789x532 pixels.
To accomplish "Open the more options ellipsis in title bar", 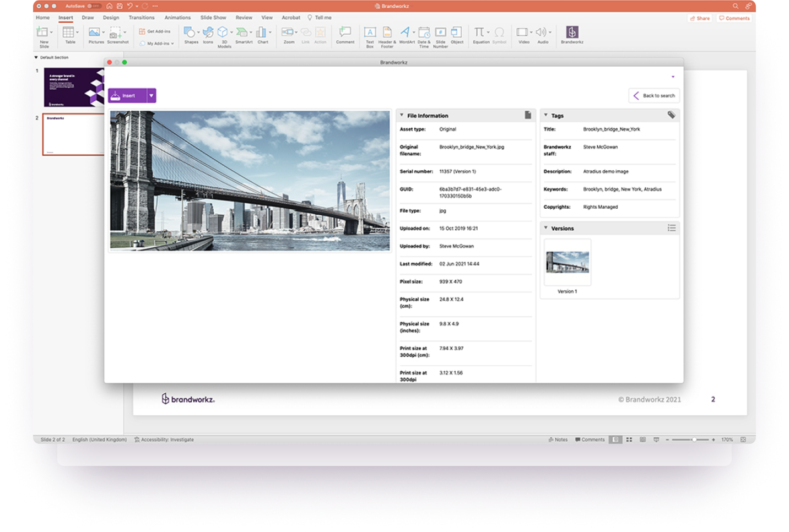I will (155, 6).
